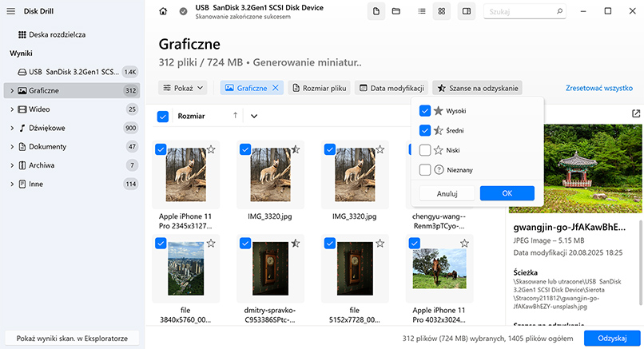Screen dimensions: 644x349
Task: Select Archiwa in sidebar
Action: 72,165
